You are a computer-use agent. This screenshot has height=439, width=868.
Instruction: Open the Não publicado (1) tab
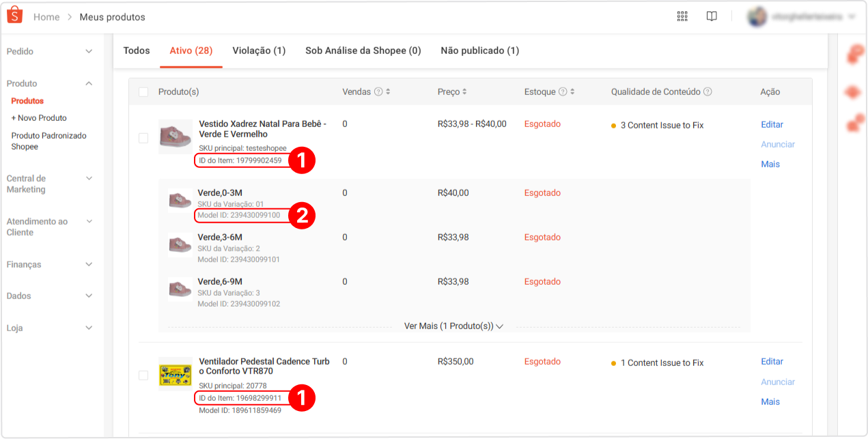[x=480, y=51]
